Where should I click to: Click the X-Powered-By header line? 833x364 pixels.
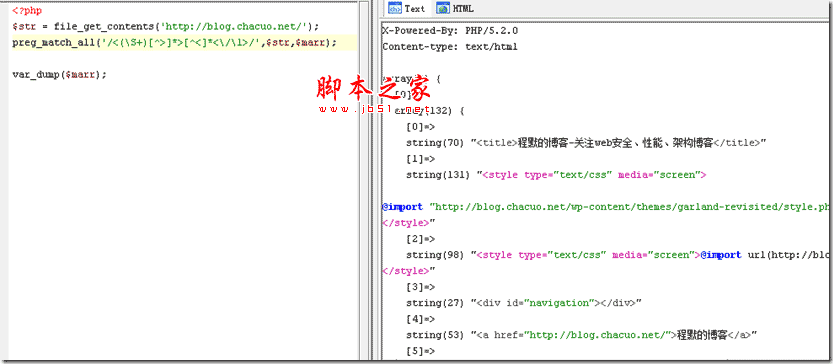coord(450,31)
